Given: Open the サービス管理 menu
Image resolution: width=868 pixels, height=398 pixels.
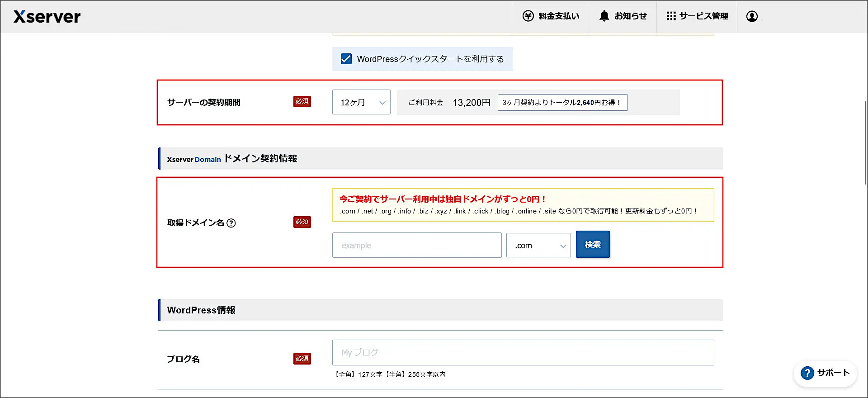Looking at the screenshot, I should (703, 16).
